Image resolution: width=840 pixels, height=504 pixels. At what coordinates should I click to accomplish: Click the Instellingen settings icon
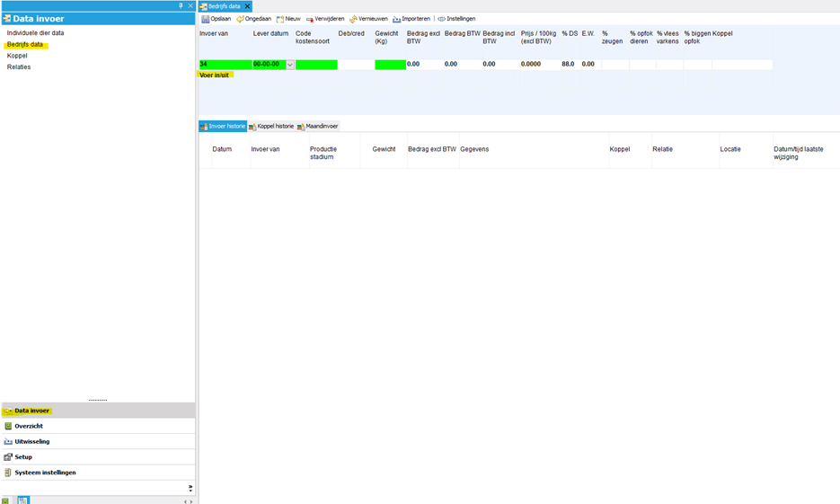coord(441,19)
